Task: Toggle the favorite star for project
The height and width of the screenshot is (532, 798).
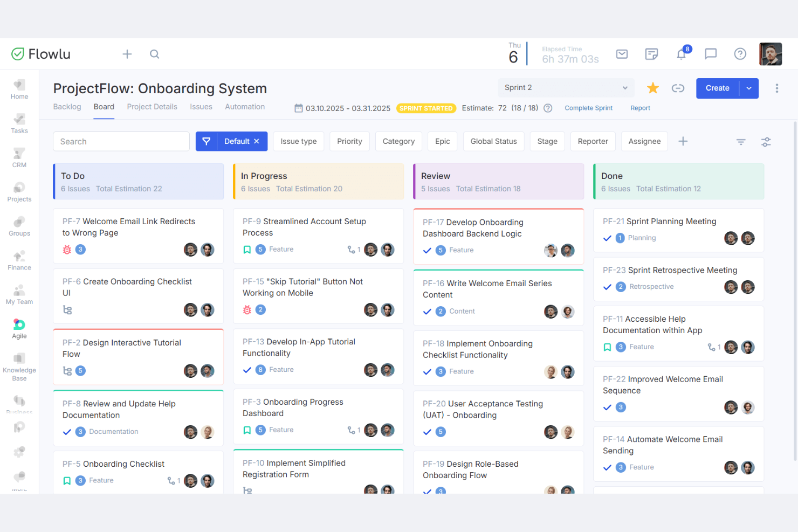Action: click(653, 88)
